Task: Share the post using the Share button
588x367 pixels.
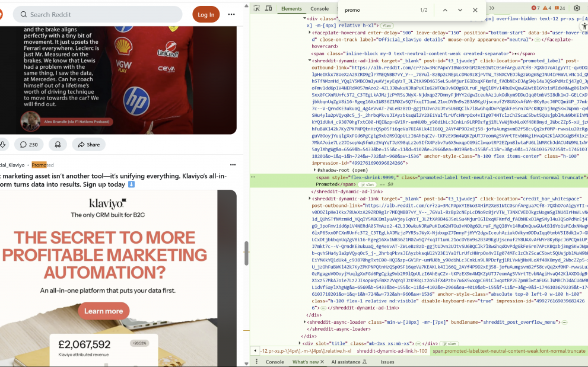Action: [89, 144]
